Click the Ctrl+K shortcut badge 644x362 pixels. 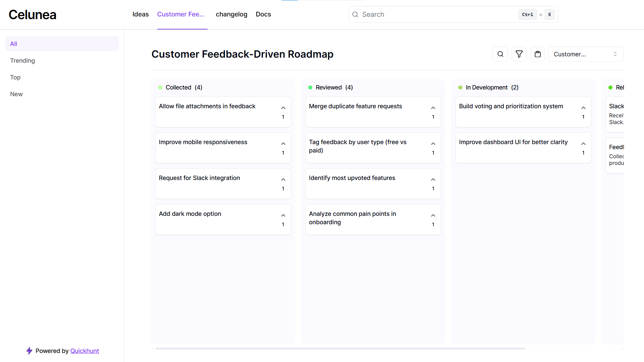[x=536, y=14]
